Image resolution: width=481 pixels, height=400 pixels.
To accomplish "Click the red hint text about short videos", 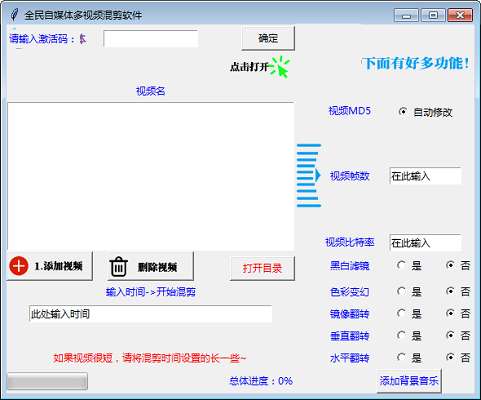I will pyautogui.click(x=150, y=358).
